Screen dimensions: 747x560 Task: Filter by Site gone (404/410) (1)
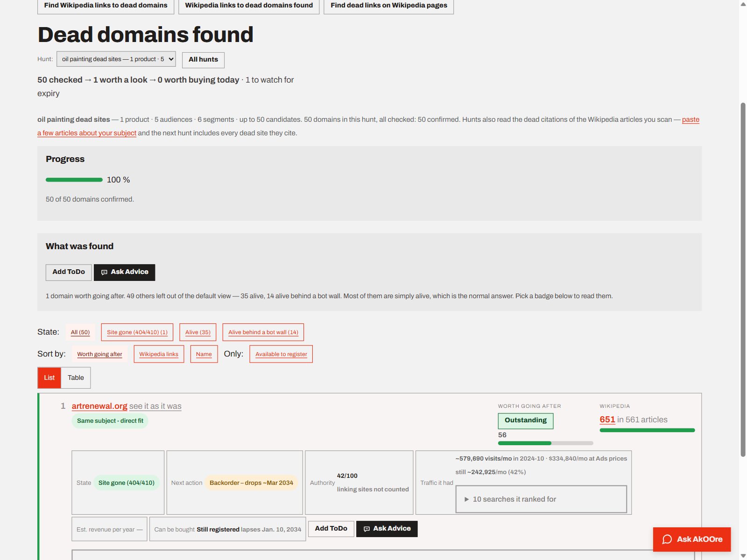click(137, 332)
